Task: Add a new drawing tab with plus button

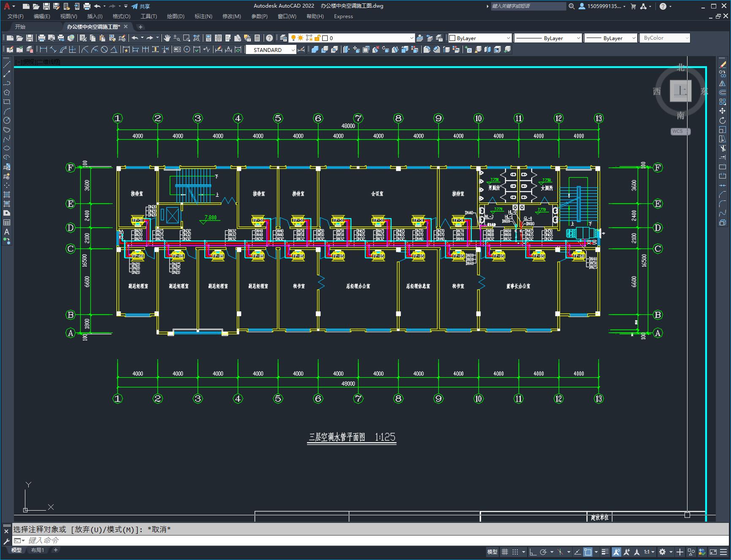Action: point(141,27)
